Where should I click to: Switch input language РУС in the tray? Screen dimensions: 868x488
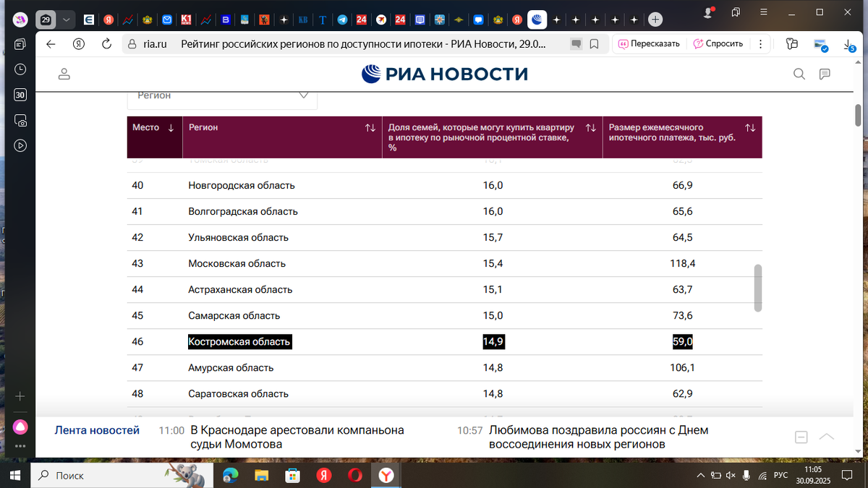[780, 475]
